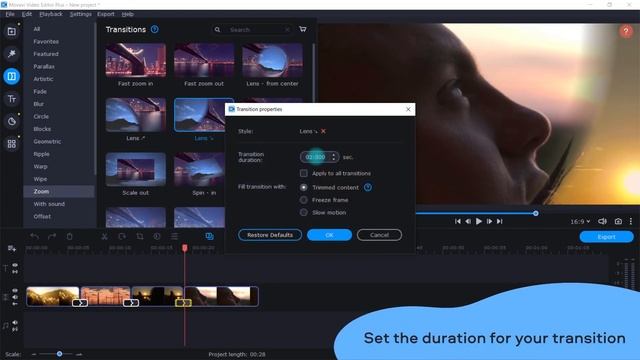Delete selected clip with trash icon

69,236
